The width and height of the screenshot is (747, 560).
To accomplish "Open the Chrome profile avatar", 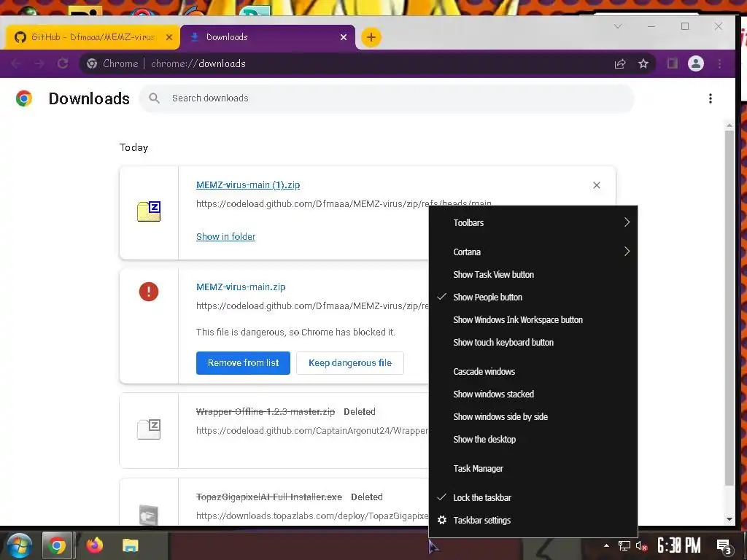I will (695, 63).
